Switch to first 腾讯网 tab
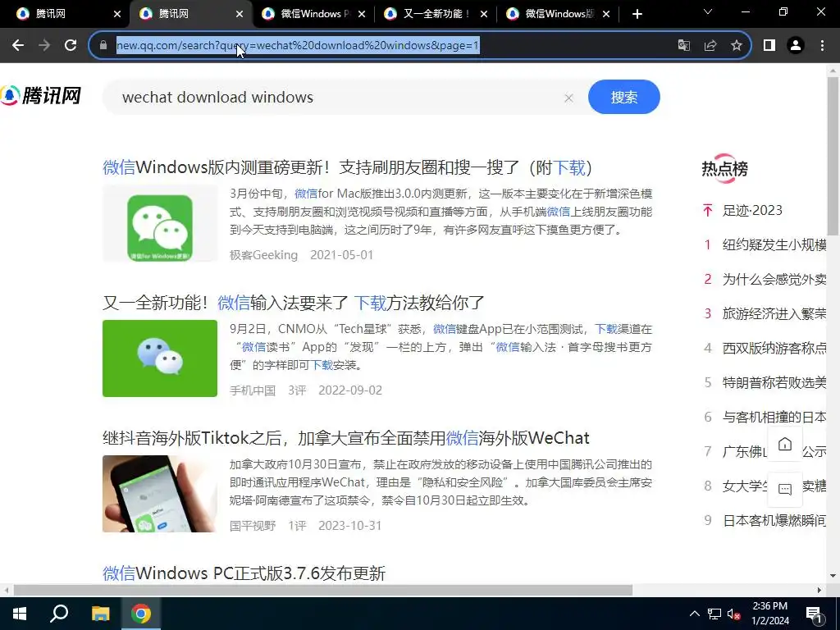This screenshot has height=630, width=840. 64,14
